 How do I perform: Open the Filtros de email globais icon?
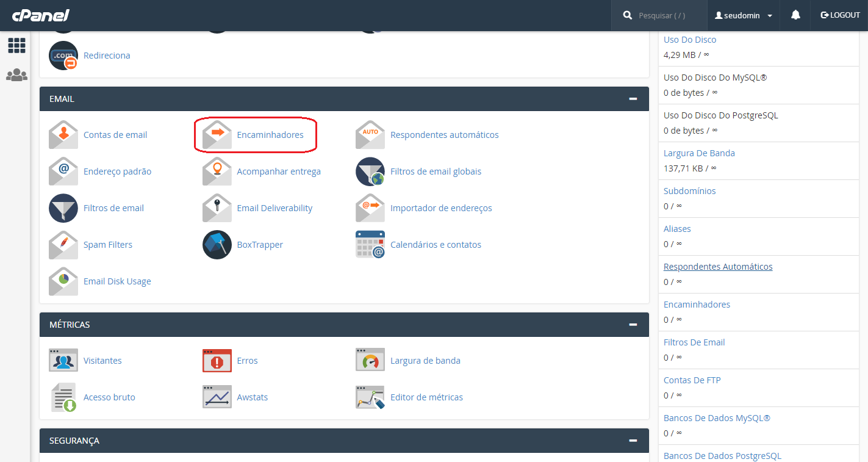tap(370, 171)
